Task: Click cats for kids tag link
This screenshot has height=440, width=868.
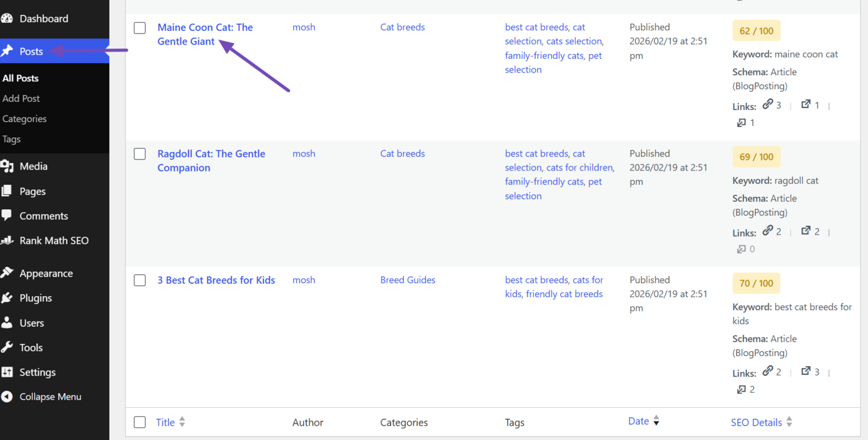Action: pos(556,287)
